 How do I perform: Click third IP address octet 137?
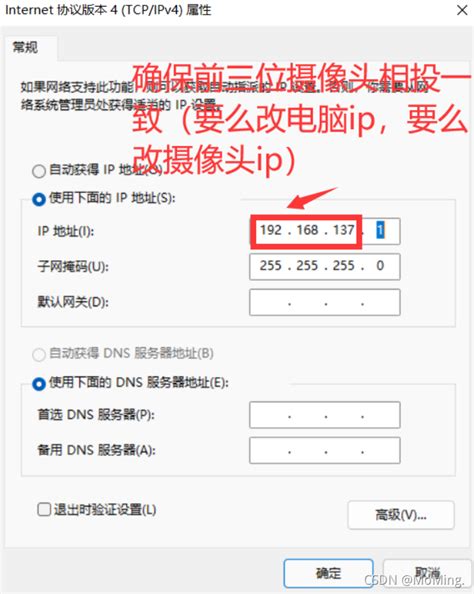pos(343,230)
